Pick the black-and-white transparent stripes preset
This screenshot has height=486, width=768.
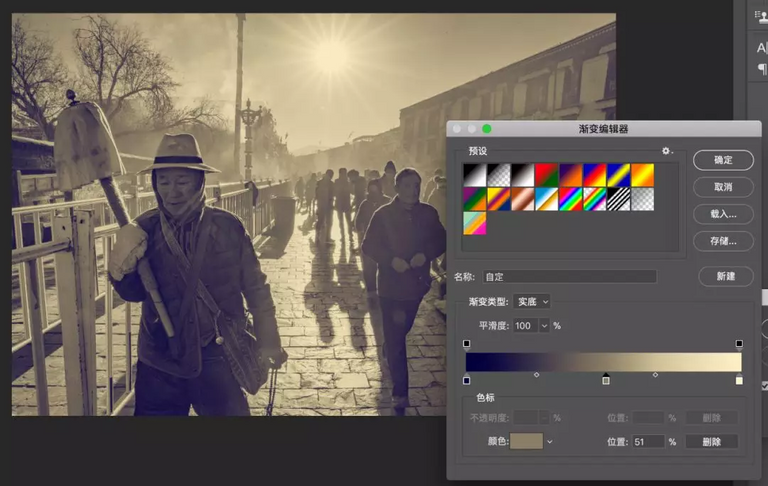pyautogui.click(x=619, y=199)
